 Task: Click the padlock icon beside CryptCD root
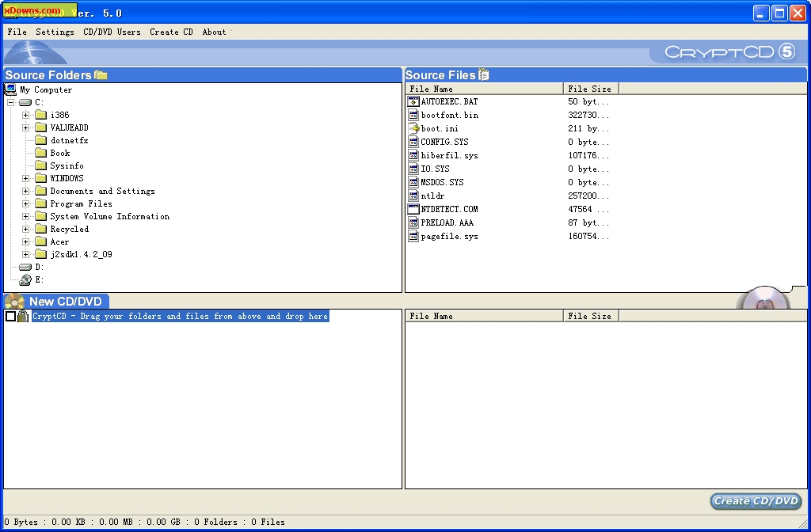click(x=23, y=316)
